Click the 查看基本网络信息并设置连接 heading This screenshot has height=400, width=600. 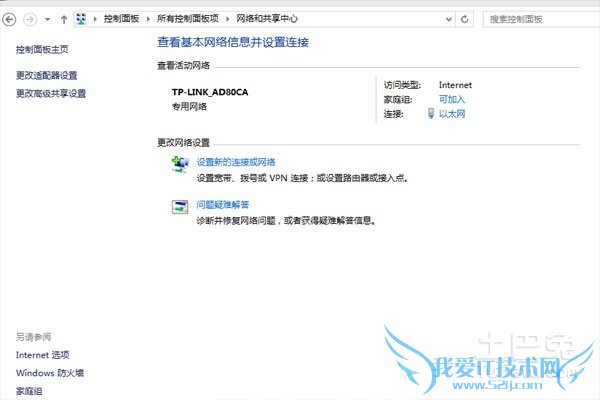coord(233,42)
